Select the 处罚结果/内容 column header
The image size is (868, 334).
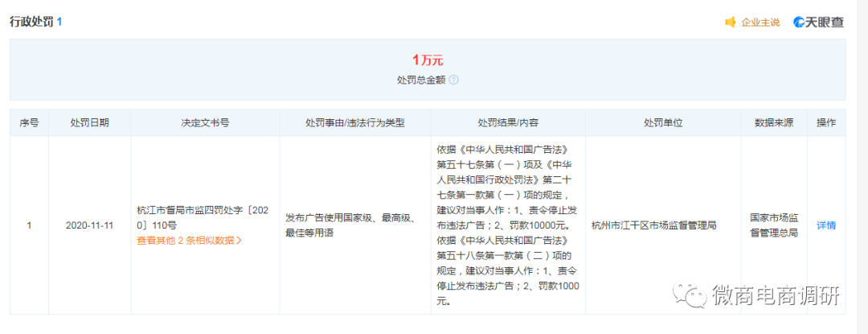click(x=508, y=123)
